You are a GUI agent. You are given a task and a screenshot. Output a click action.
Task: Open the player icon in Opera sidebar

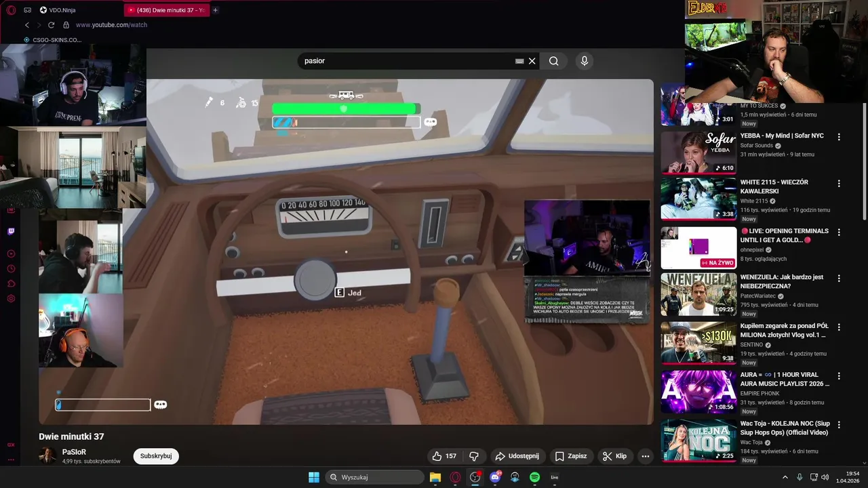pyautogui.click(x=11, y=253)
